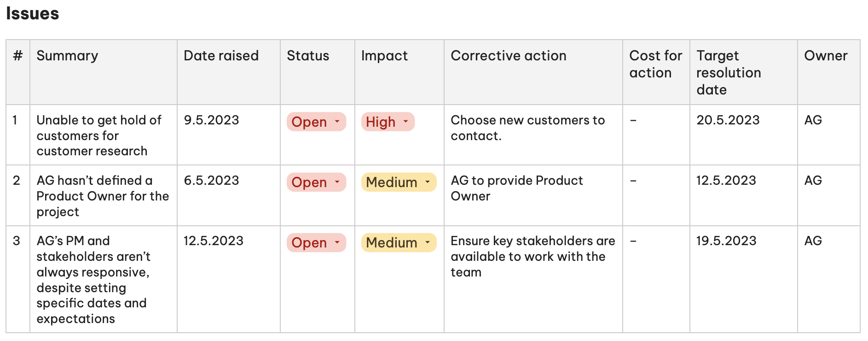Expand the High impact dropdown on issue 1

387,122
